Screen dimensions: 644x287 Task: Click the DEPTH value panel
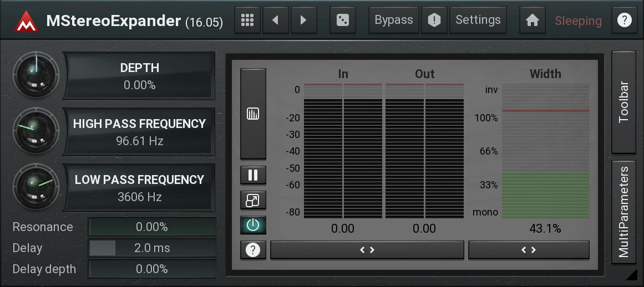[x=140, y=76]
